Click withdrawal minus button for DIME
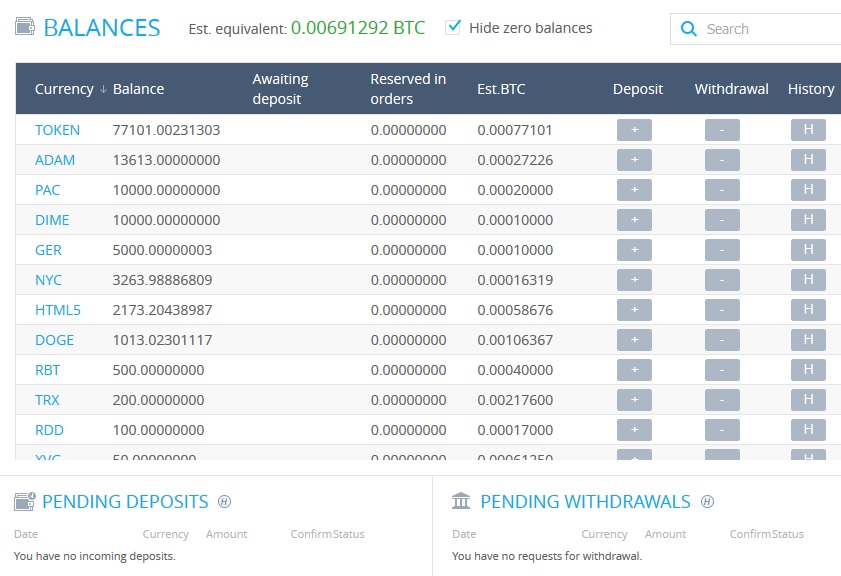Image resolution: width=841 pixels, height=576 pixels. click(x=722, y=220)
